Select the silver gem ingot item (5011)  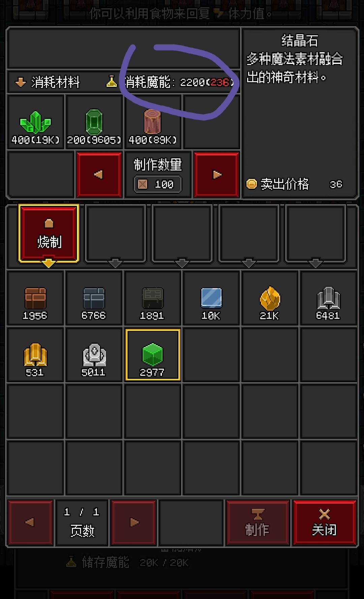[94, 355]
